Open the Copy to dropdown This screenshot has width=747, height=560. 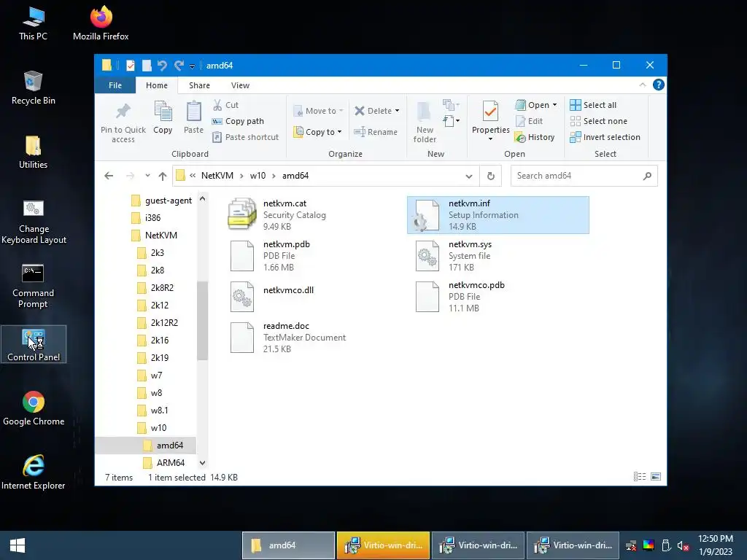pyautogui.click(x=318, y=132)
